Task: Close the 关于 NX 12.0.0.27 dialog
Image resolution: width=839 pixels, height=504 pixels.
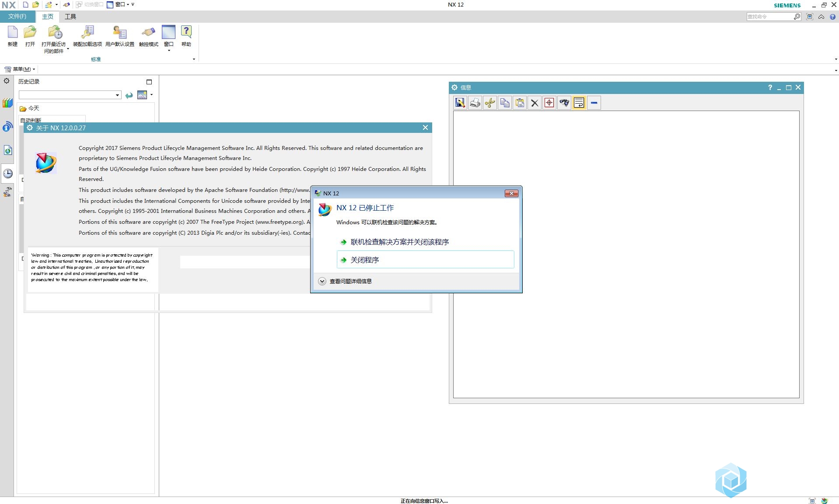Action: [425, 128]
